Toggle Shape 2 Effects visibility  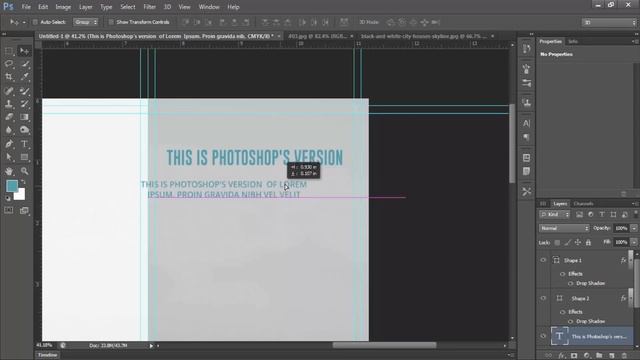click(562, 312)
